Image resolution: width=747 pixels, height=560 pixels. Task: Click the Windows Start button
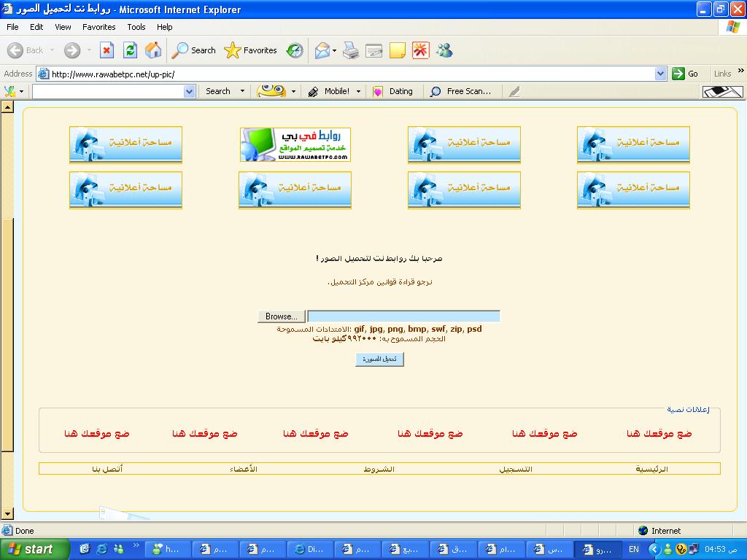[x=34, y=549]
